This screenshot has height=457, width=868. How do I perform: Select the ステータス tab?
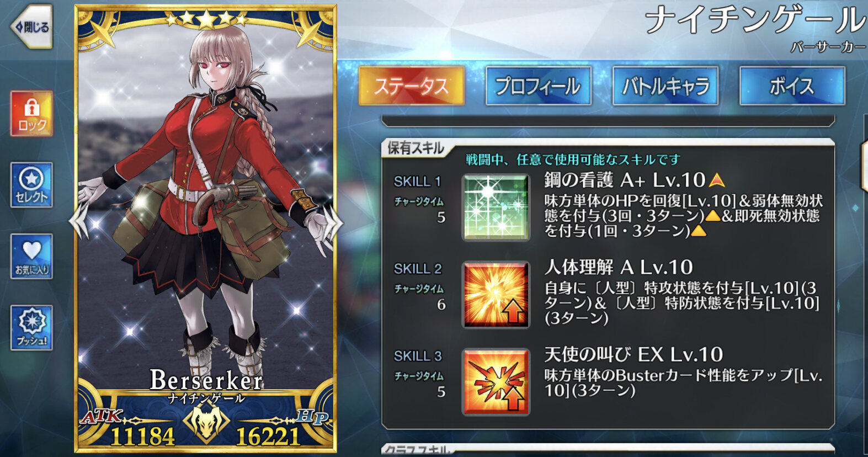411,86
